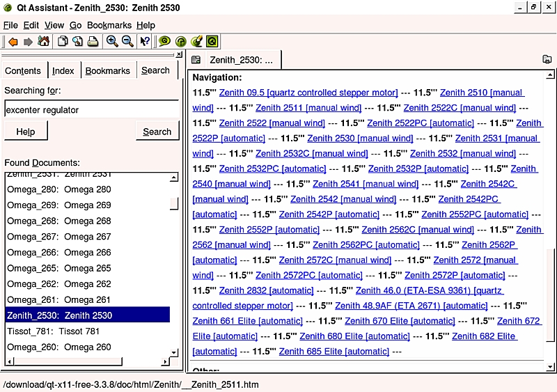
Task: Activate the What's This help cursor icon
Action: pos(146,42)
